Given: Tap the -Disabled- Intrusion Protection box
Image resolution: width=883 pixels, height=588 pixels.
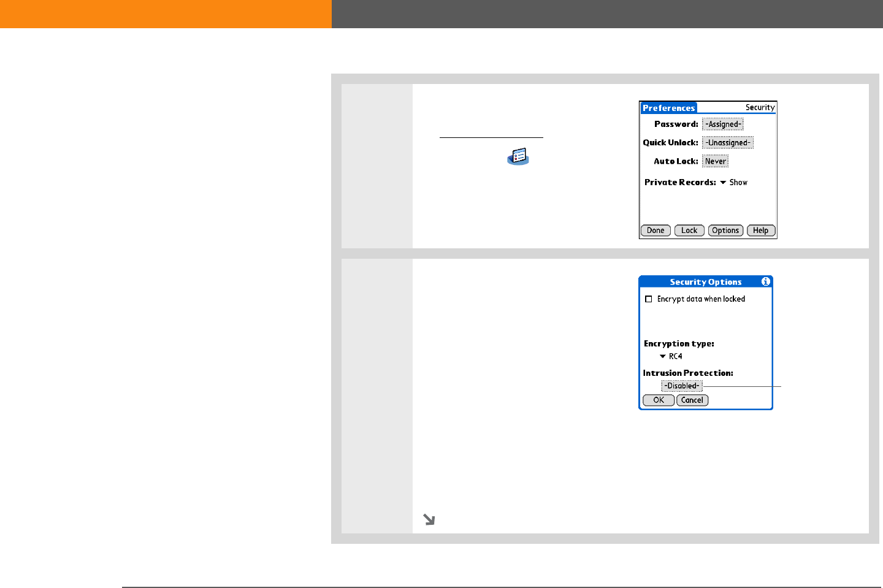Looking at the screenshot, I should pos(682,386).
